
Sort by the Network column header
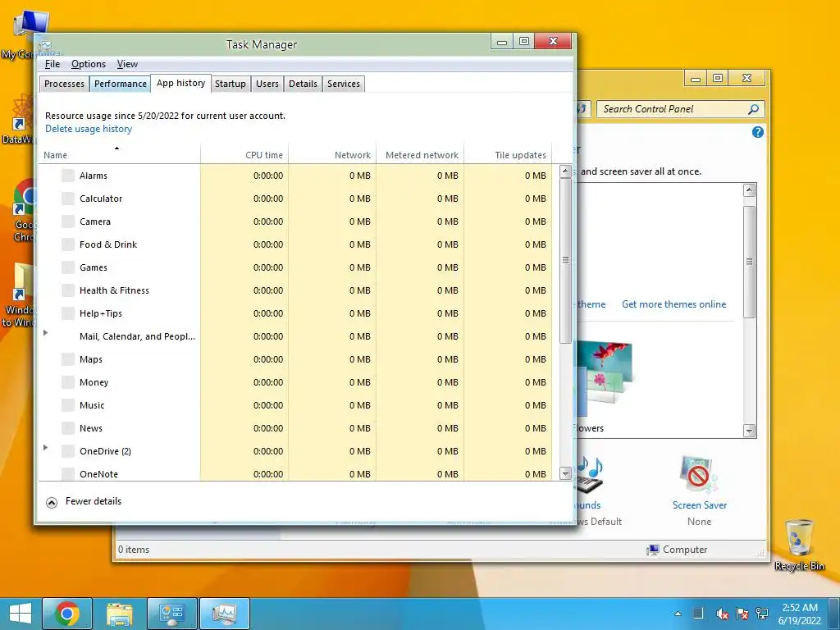point(333,154)
